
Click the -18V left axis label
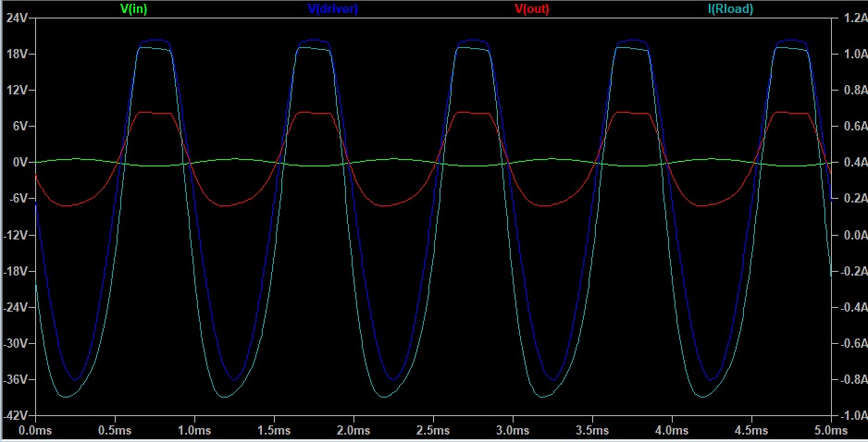pos(15,271)
